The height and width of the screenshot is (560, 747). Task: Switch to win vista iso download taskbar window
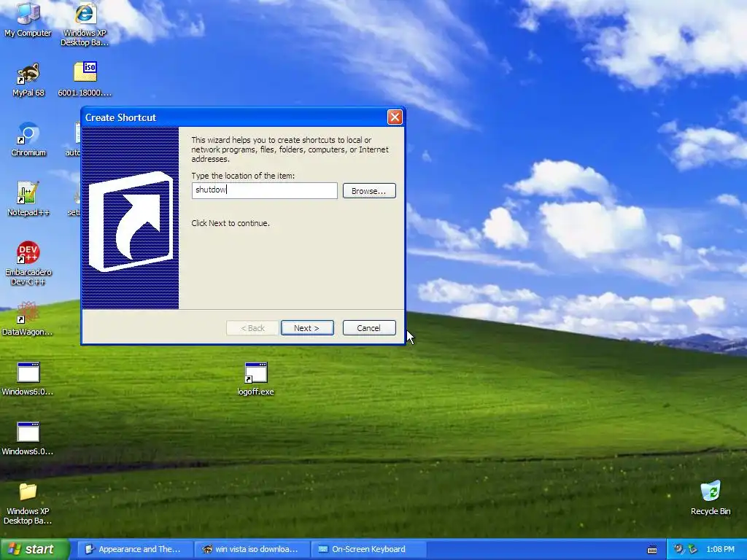(x=252, y=549)
